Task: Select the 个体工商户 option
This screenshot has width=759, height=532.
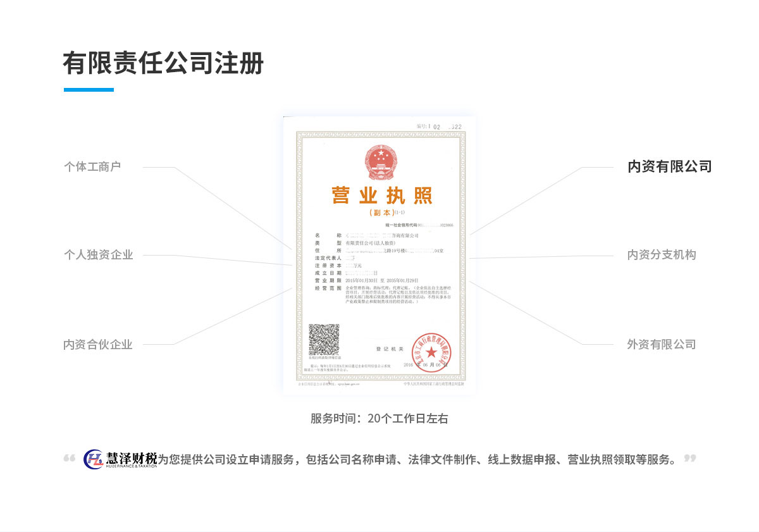Action: coord(92,167)
